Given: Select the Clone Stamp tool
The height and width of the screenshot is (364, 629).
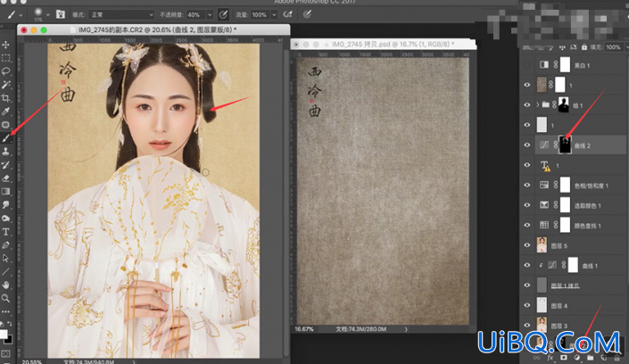Looking at the screenshot, I should pos(5,152).
